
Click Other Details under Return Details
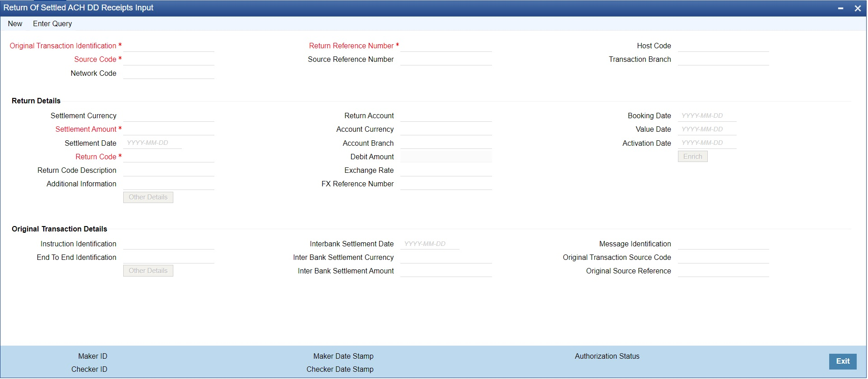point(148,198)
